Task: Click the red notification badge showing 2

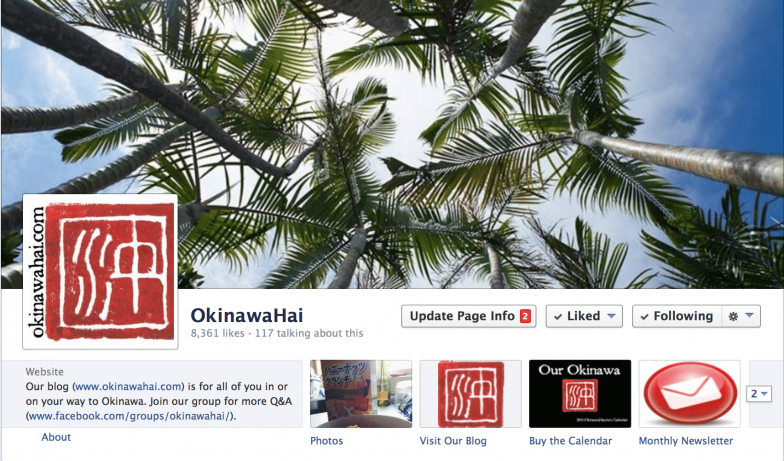Action: pyautogui.click(x=525, y=316)
